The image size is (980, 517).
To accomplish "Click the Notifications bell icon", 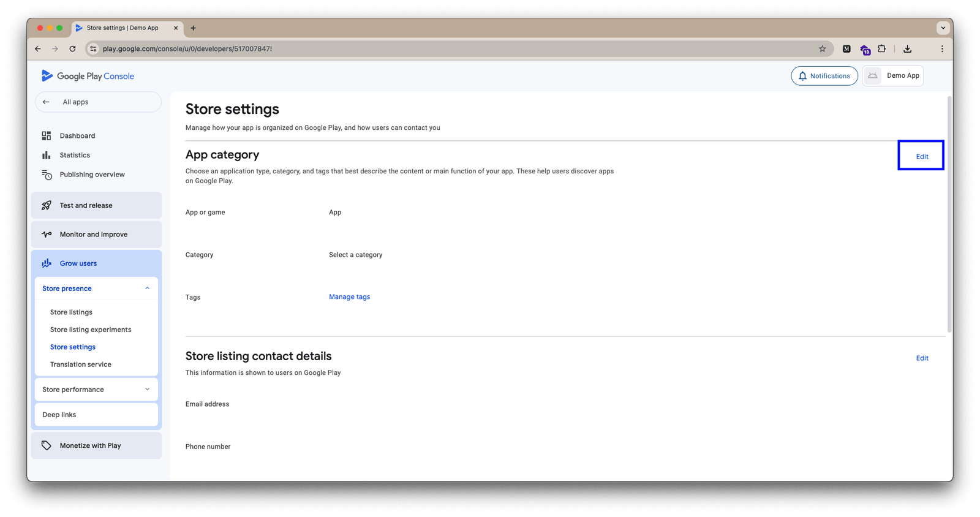I will pyautogui.click(x=802, y=76).
